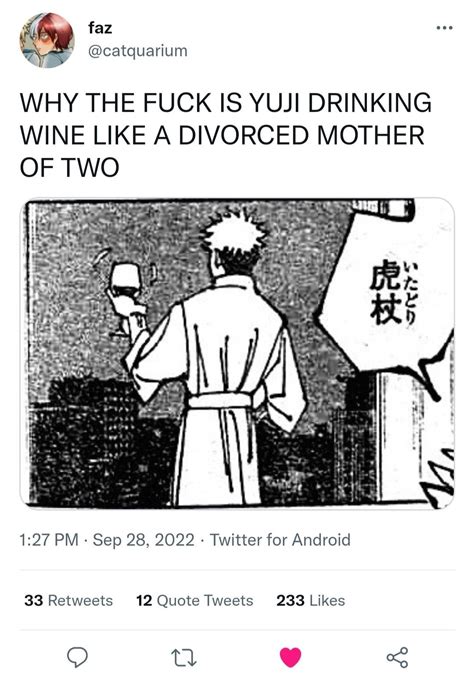The image size is (474, 681).
Task: Click the city skyline in the panel
Action: tap(102, 441)
